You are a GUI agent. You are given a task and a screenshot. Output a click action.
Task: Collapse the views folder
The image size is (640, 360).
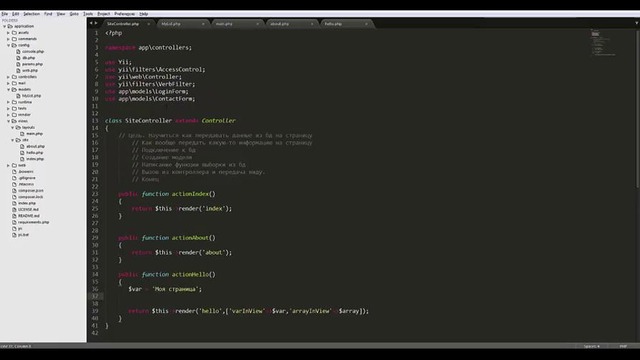coord(9,121)
